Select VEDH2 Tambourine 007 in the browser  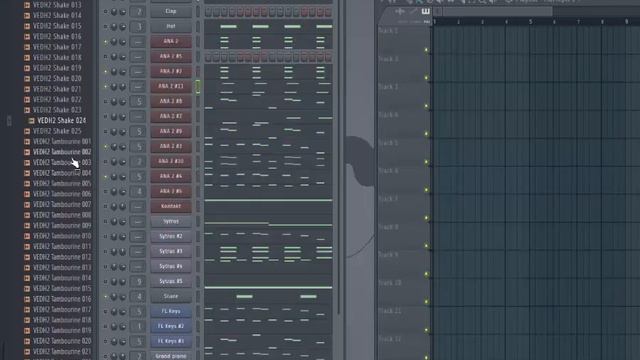click(x=62, y=204)
